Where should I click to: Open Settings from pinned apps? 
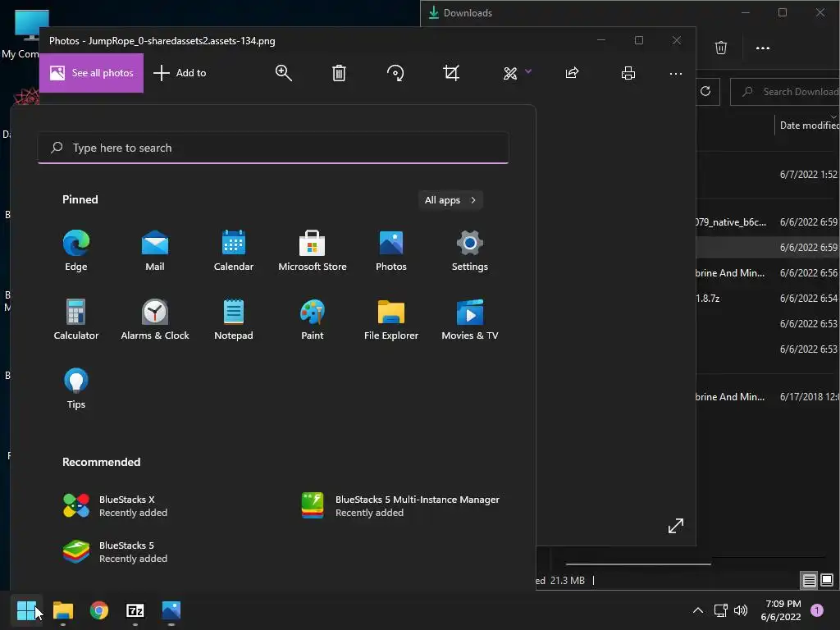tap(470, 251)
